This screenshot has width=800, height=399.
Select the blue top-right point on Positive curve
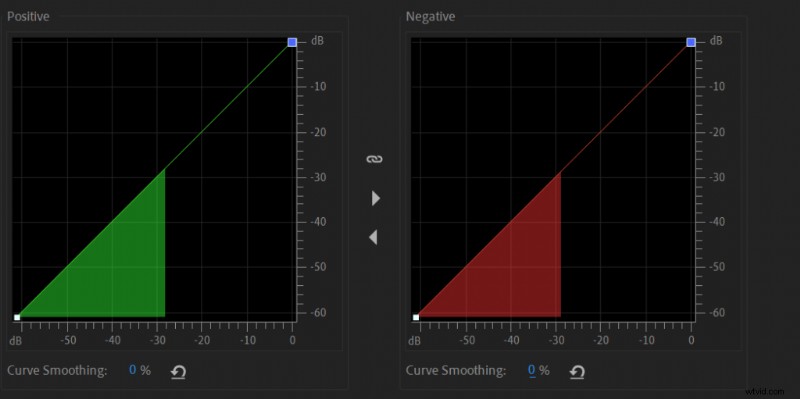(292, 42)
